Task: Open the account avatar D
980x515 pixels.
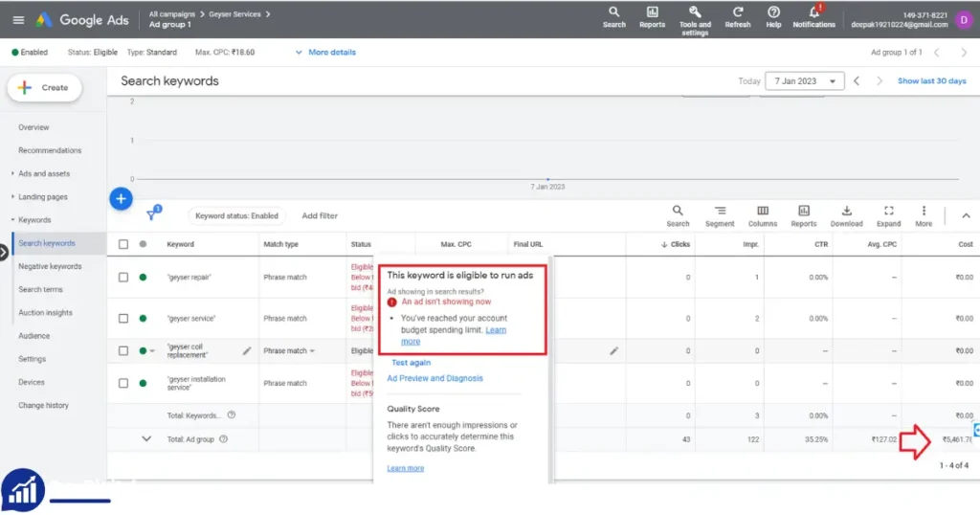Action: (x=964, y=20)
